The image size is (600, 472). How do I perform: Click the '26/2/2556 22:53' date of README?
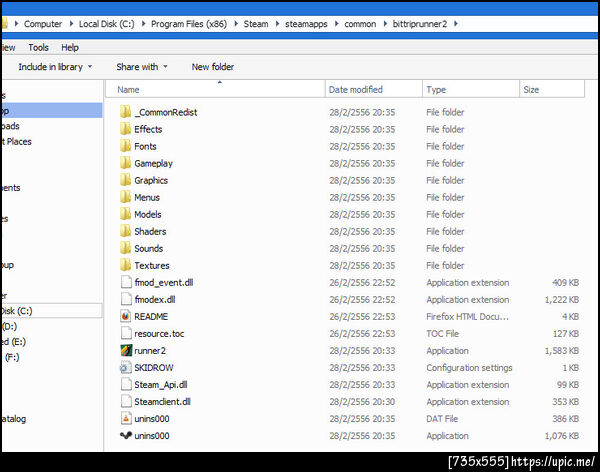pos(362,317)
